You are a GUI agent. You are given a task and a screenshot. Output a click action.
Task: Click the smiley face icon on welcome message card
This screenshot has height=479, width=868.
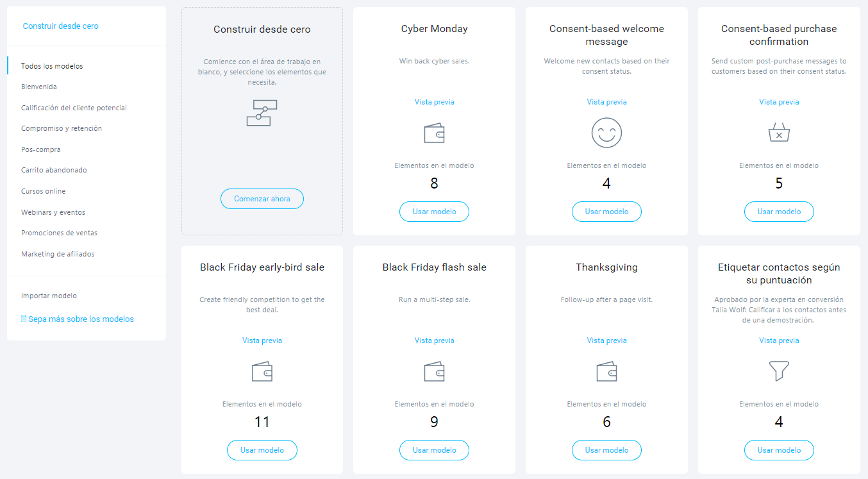tap(606, 133)
